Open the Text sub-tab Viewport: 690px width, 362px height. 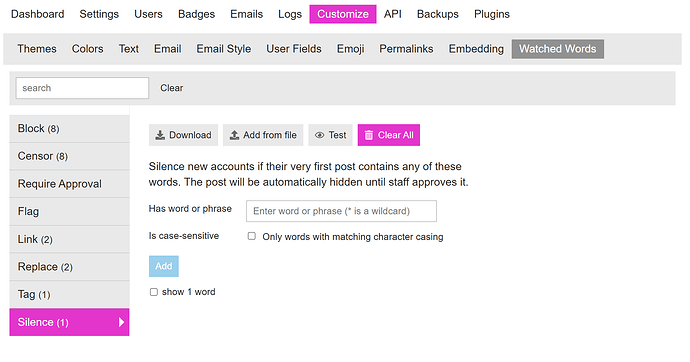coord(128,49)
